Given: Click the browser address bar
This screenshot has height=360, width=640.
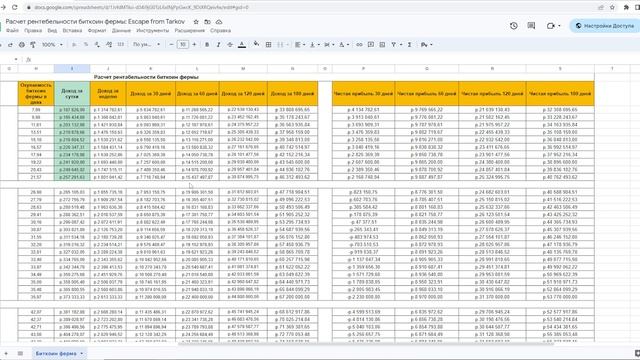Looking at the screenshot, I should [310, 7].
